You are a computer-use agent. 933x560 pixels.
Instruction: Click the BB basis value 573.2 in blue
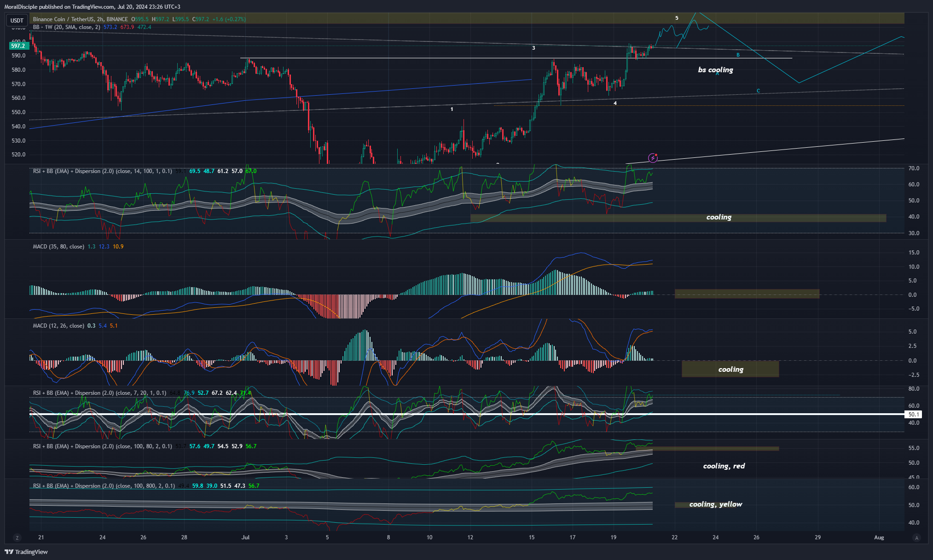(110, 27)
